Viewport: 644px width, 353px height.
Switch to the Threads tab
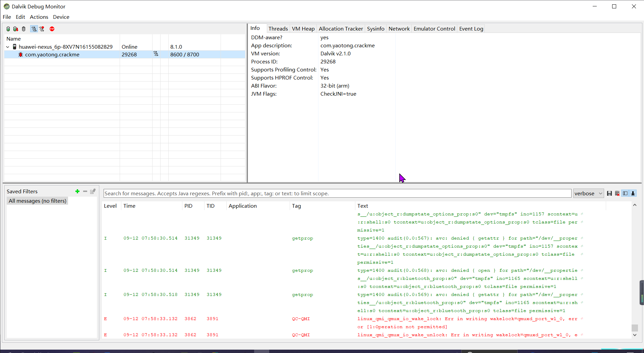click(x=278, y=29)
